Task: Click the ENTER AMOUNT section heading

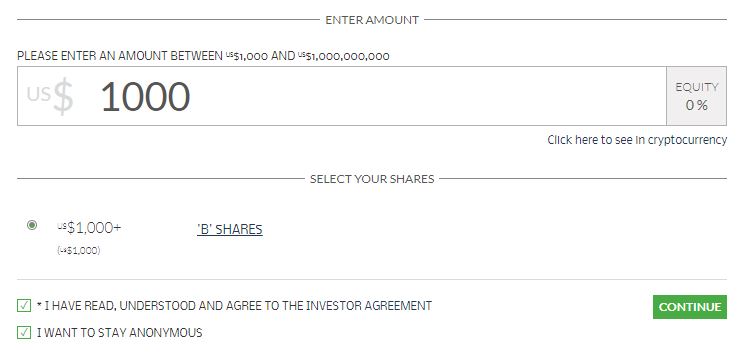Action: (x=372, y=20)
